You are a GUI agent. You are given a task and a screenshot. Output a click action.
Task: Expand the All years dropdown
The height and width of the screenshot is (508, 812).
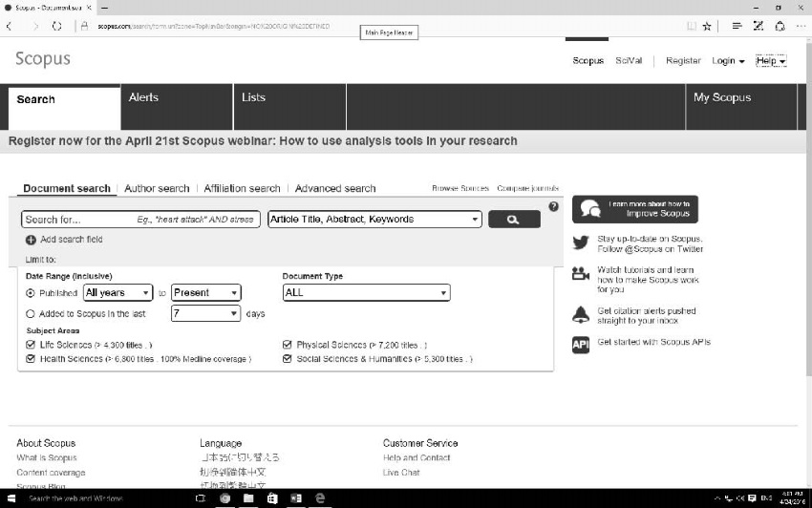click(118, 292)
